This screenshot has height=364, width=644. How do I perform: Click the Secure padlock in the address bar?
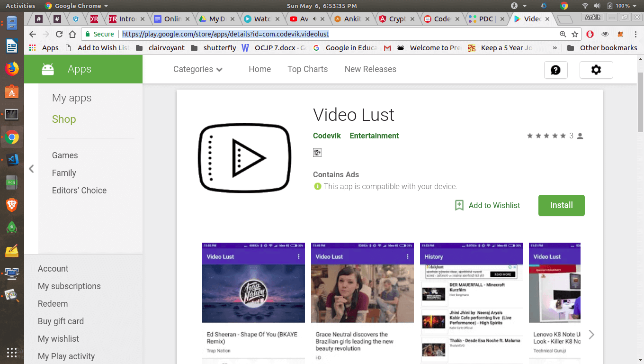tap(88, 34)
